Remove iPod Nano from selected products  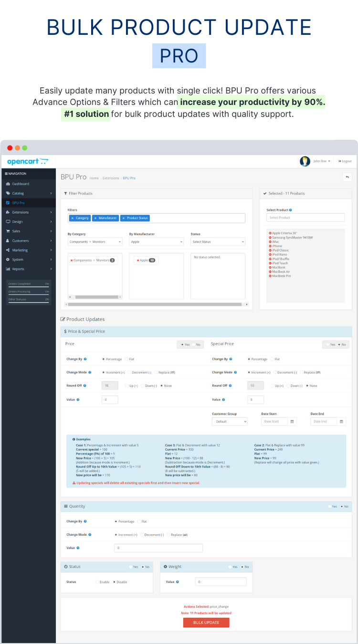(x=270, y=254)
